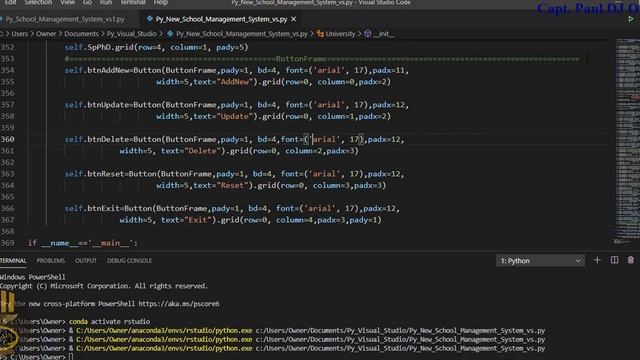The image size is (640, 360).
Task: Switch to Py_School_Management_System_vs1.py tab
Action: pyautogui.click(x=64, y=19)
